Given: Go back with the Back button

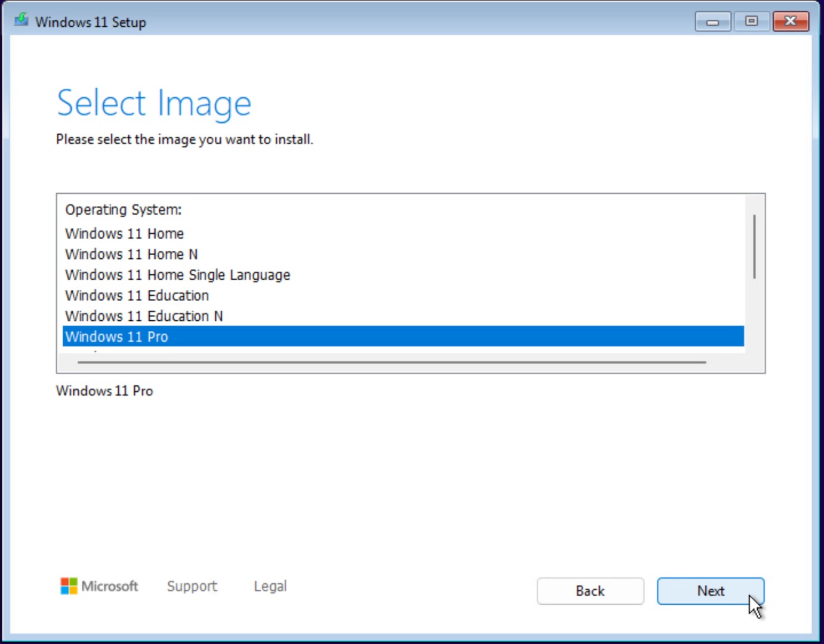Looking at the screenshot, I should pyautogui.click(x=590, y=591).
